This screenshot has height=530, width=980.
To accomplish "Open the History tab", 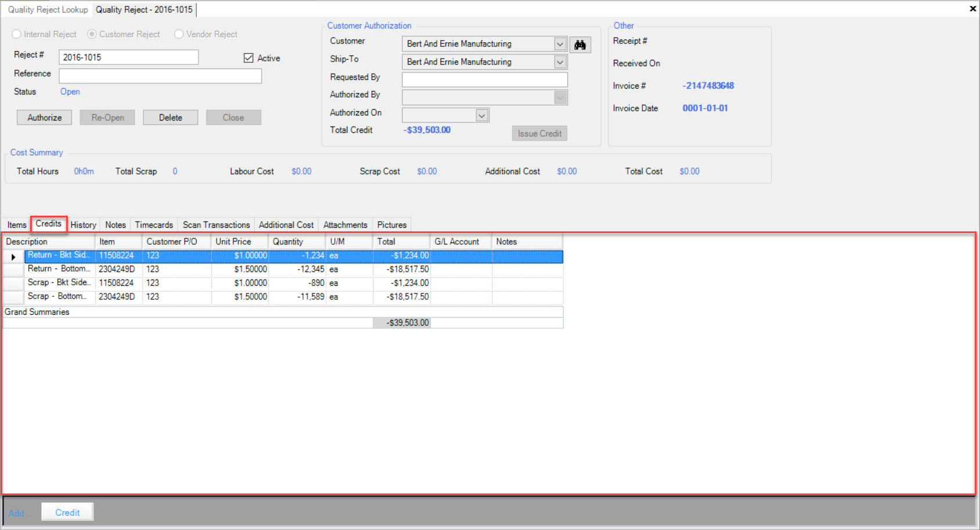I will coord(84,225).
